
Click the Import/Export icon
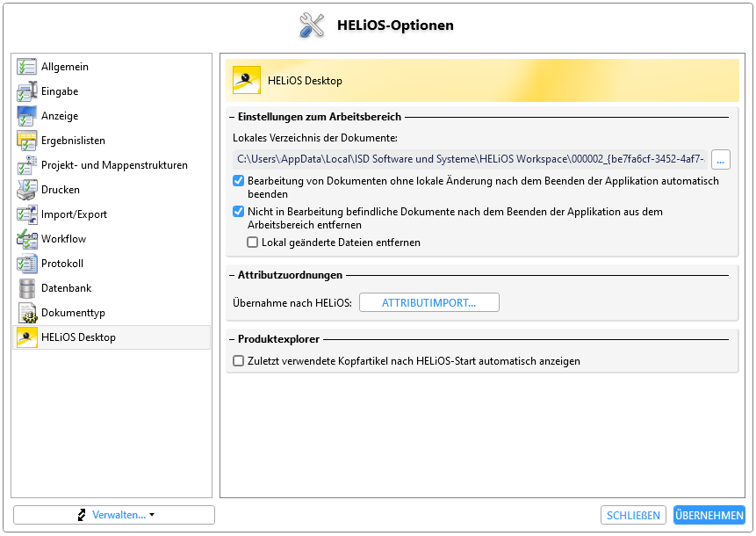[26, 214]
